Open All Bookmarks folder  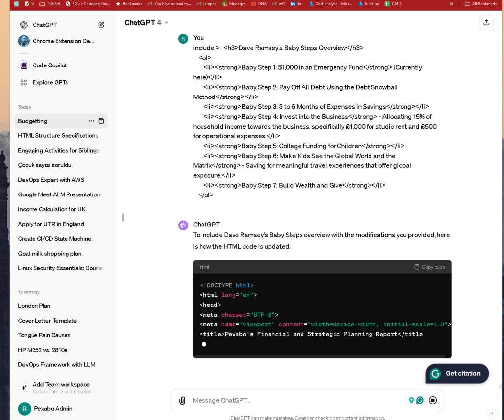click(481, 4)
